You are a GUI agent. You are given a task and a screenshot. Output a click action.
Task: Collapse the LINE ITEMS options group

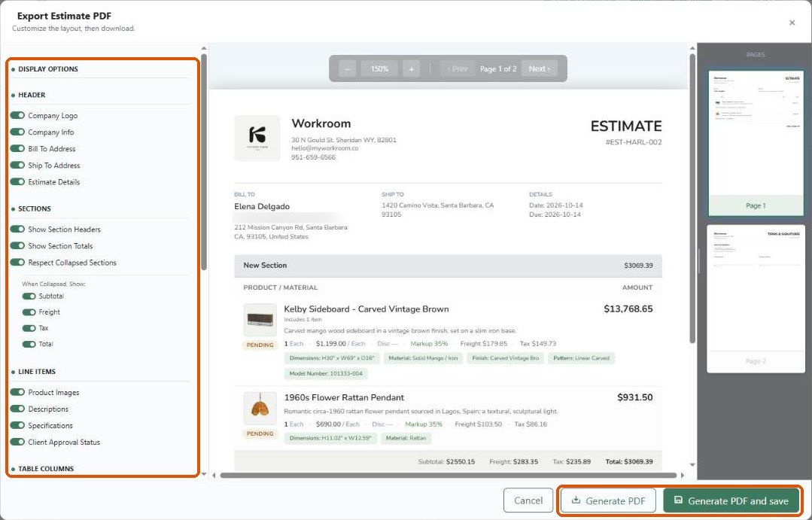(x=36, y=371)
